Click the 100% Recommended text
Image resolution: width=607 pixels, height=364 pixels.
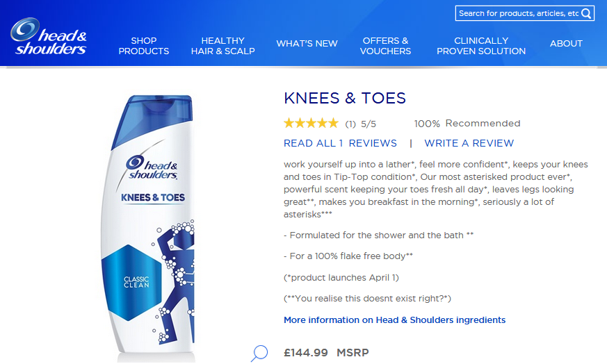pos(467,124)
